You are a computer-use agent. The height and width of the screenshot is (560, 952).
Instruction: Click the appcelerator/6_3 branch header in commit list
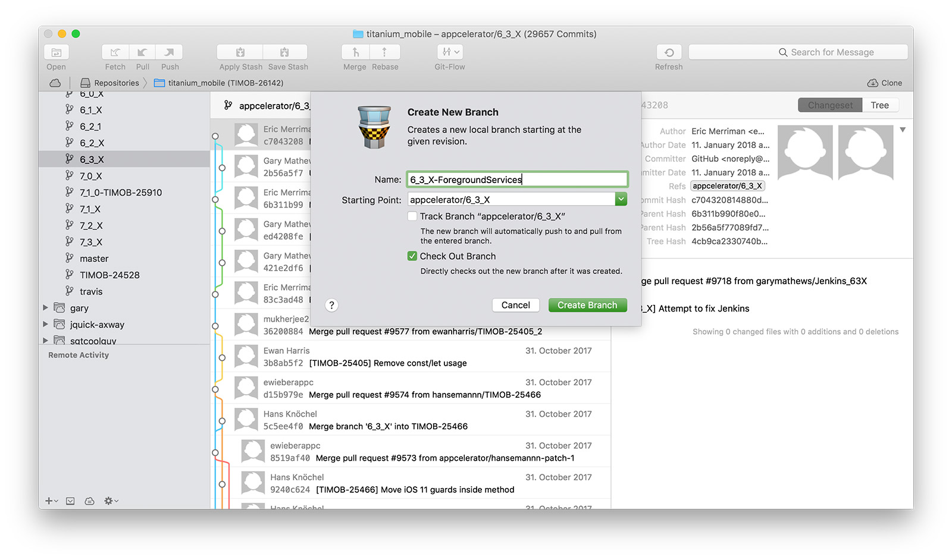pos(267,106)
